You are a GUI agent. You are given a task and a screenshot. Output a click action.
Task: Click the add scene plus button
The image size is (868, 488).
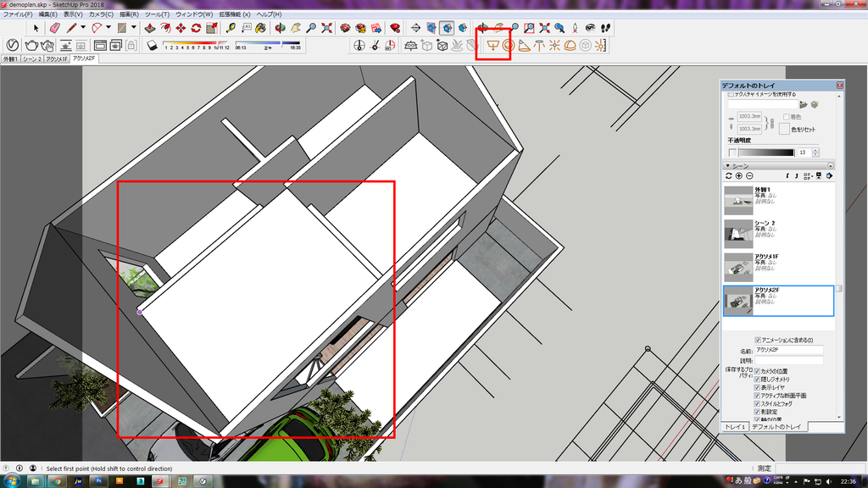point(739,176)
